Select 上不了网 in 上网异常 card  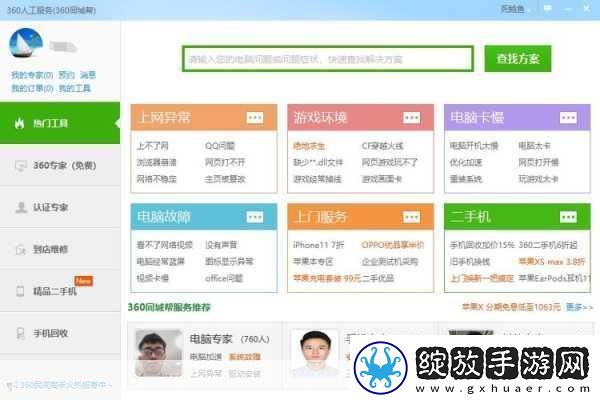tap(153, 146)
